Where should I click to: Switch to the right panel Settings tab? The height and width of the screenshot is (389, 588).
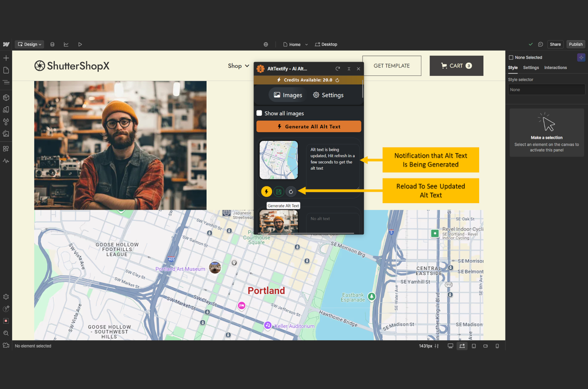(x=531, y=68)
